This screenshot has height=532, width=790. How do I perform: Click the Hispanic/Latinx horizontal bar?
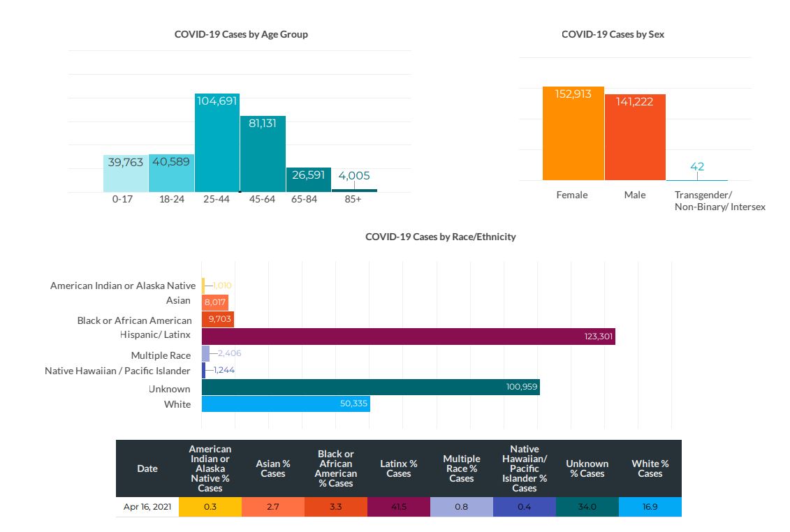[x=408, y=337]
